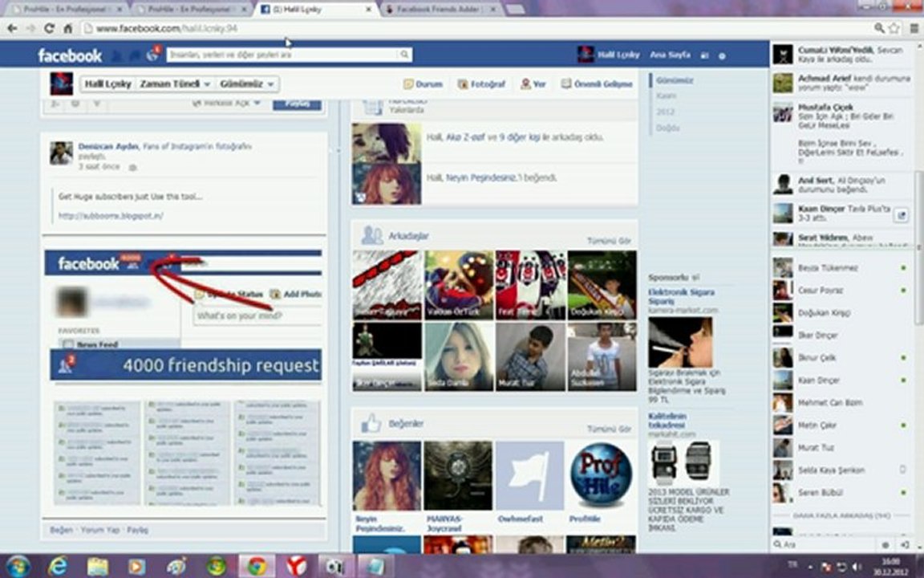The height and width of the screenshot is (578, 924).
Task: Switch to first ProfHile browser tab
Action: pos(67,10)
